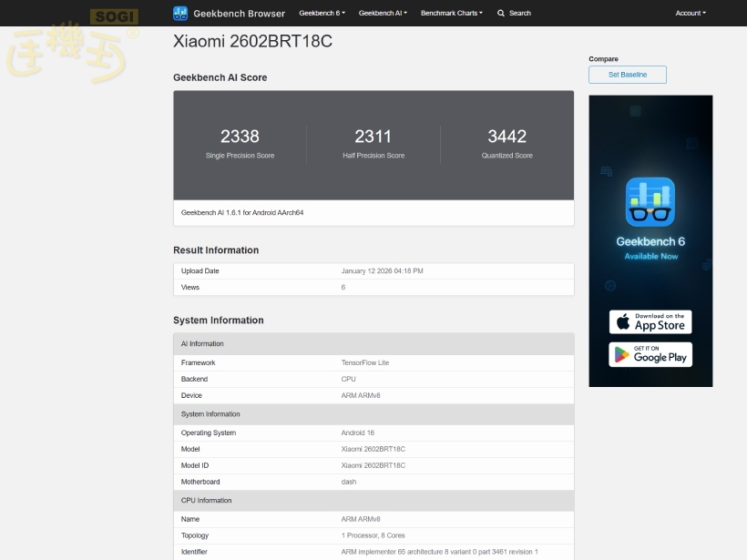Expand the Account menu
Viewport: 747px width, 560px height.
pos(690,14)
